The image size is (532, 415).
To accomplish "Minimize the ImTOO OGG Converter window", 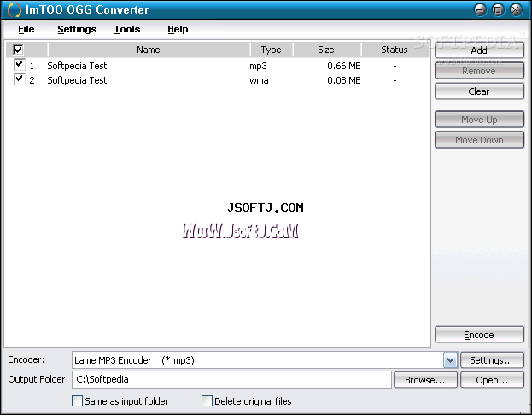I will pyautogui.click(x=480, y=9).
